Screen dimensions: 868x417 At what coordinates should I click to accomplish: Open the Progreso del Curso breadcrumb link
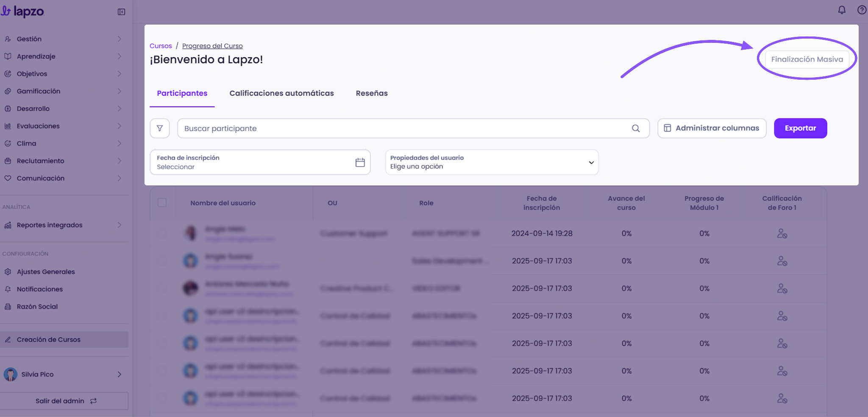pos(212,46)
